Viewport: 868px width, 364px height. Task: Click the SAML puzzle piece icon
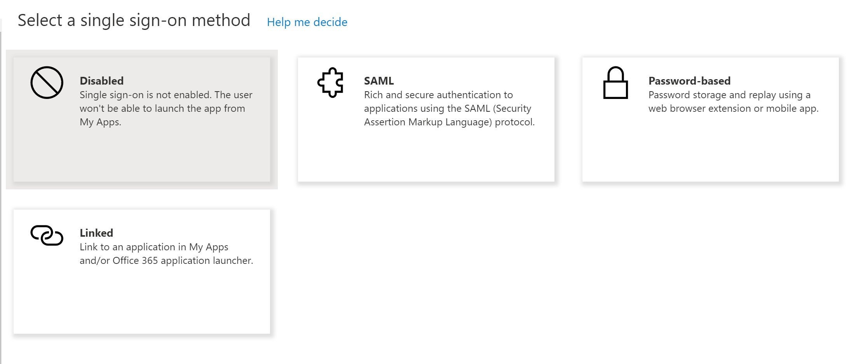331,83
